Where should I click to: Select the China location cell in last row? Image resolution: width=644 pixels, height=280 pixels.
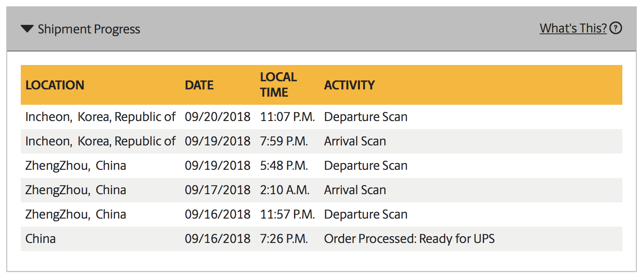41,239
